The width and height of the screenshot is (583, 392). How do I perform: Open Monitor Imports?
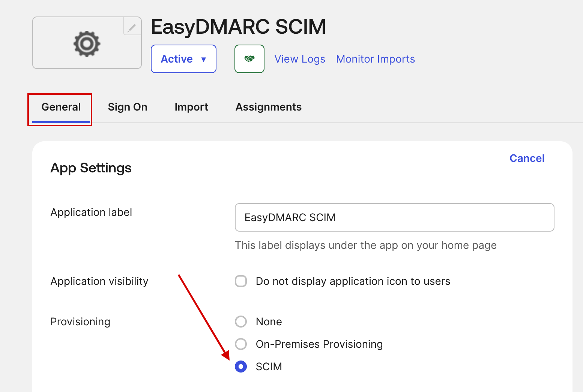tap(375, 59)
